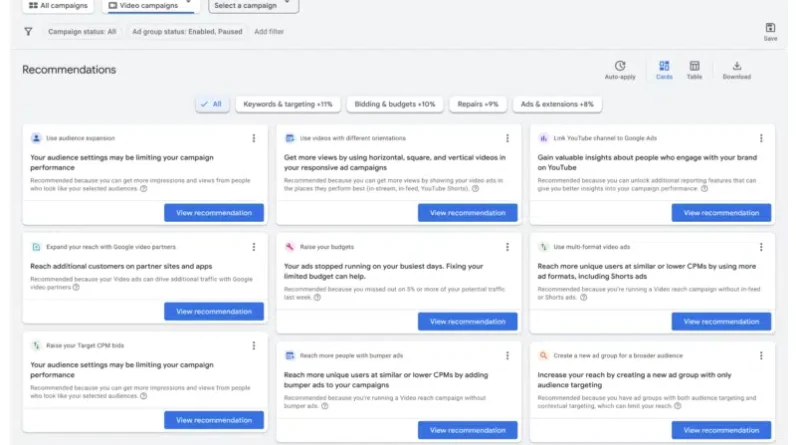Viewport: 796px width, 445px height.
Task: Click the 'Raise your budgets' wrench icon
Action: (x=289, y=247)
